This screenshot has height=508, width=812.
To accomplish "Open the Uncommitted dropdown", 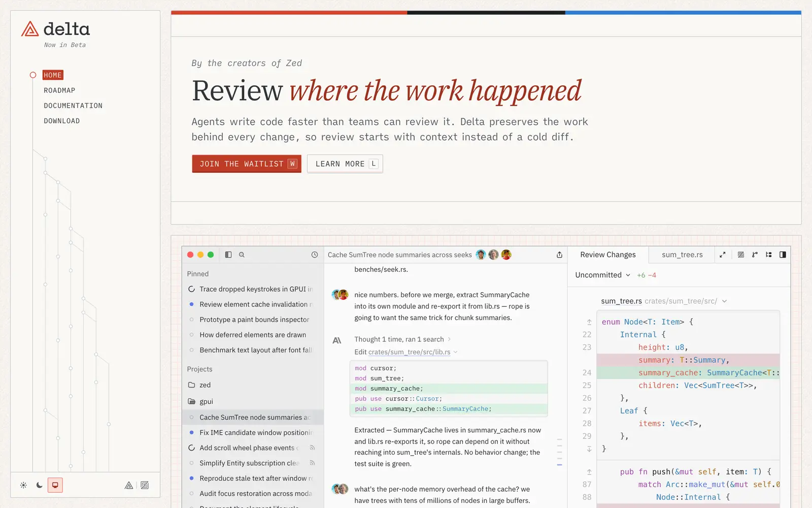I will tap(603, 275).
